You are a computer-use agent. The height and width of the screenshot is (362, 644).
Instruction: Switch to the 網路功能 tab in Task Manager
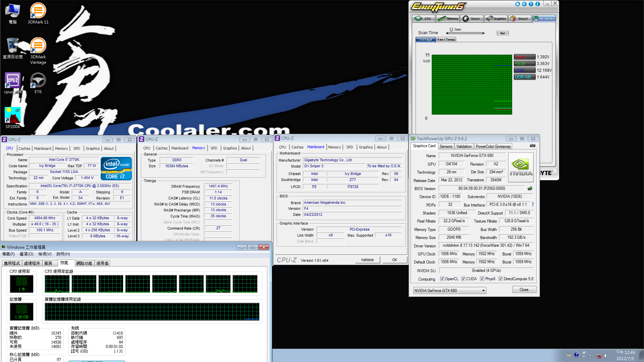click(84, 263)
